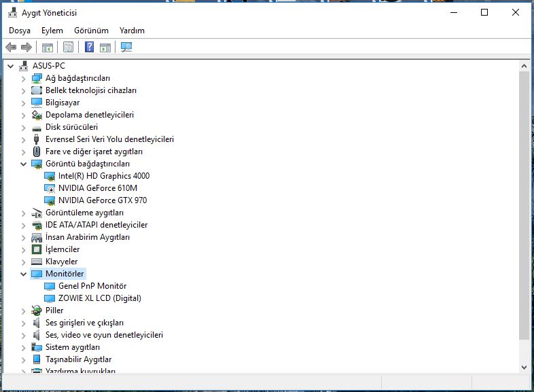The image size is (534, 392).
Task: Select the Taşınabilir Aygıtlar label
Action: [x=78, y=359]
